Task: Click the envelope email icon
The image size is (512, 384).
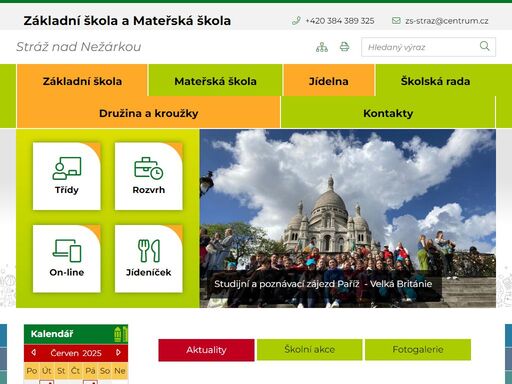Action: pyautogui.click(x=396, y=21)
